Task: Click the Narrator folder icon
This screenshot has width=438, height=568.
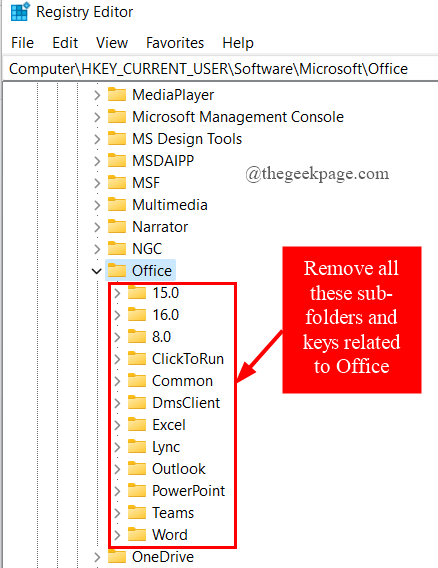Action: pyautogui.click(x=117, y=226)
